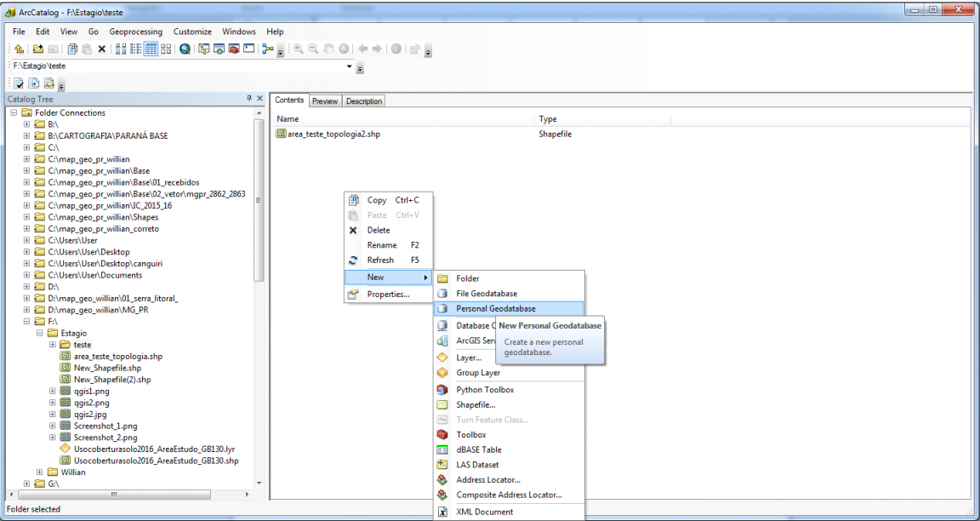Click the Up One Level toolbar icon
980x521 pixels.
pyautogui.click(x=20, y=49)
